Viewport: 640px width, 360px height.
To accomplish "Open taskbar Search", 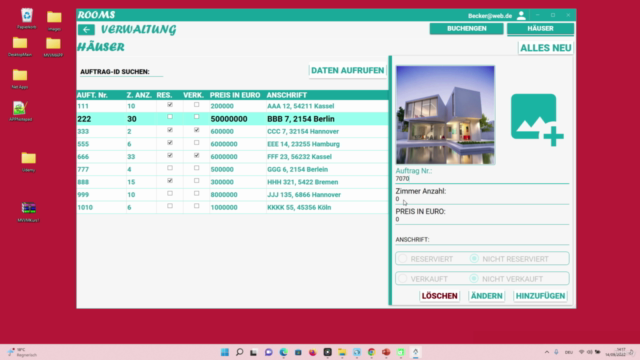I will pos(240,352).
